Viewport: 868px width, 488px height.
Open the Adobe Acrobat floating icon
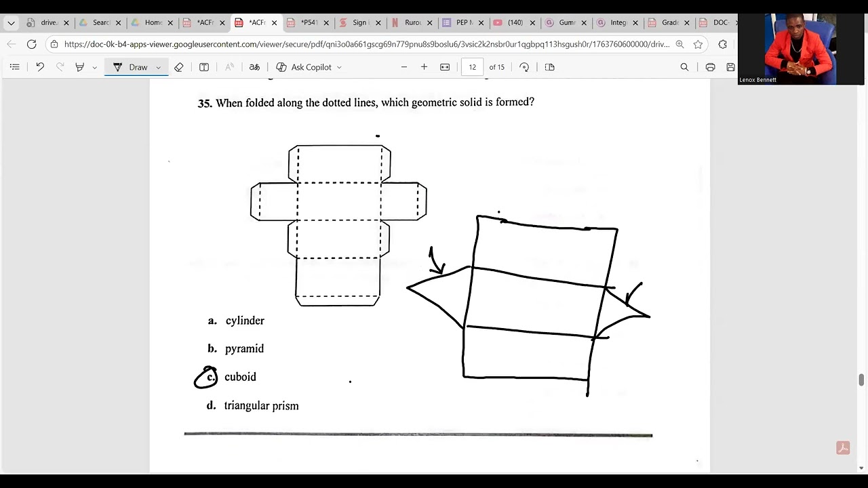pyautogui.click(x=843, y=448)
